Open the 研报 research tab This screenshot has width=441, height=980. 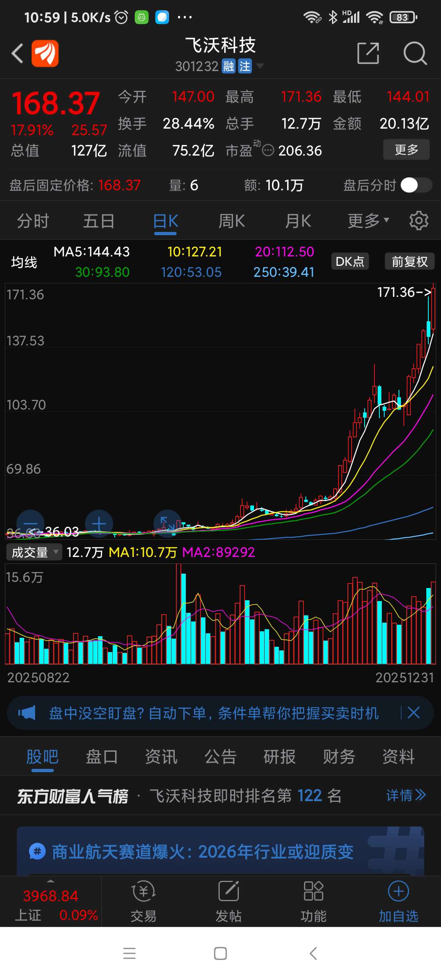[x=280, y=757]
